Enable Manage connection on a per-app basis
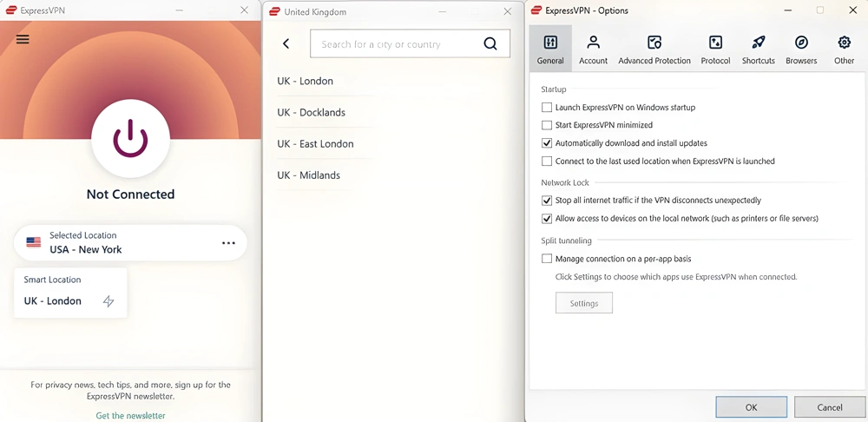 coord(547,259)
